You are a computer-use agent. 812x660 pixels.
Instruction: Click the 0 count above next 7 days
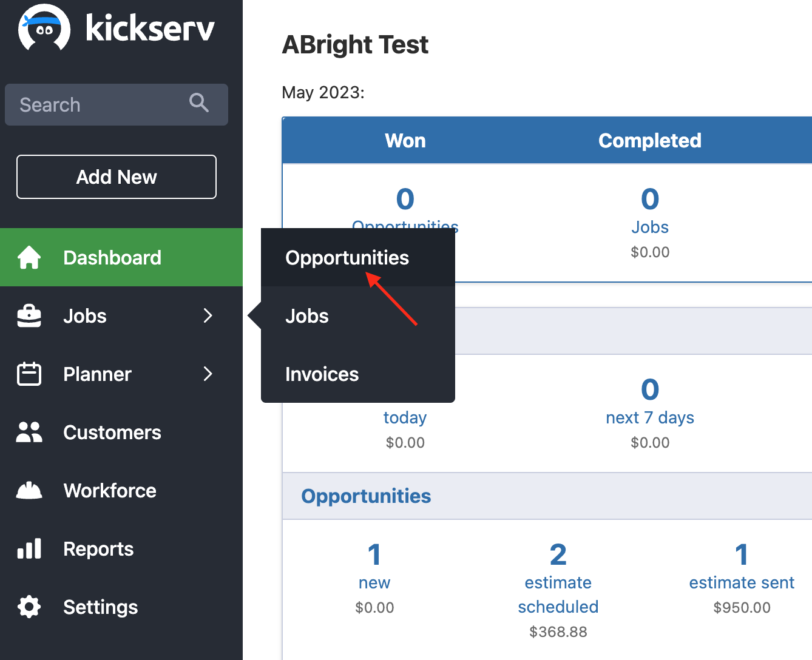click(650, 389)
